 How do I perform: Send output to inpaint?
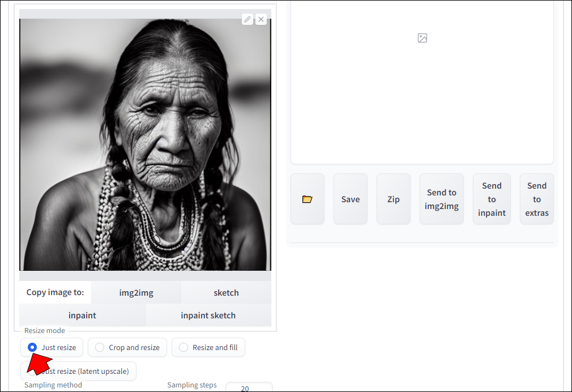pyautogui.click(x=492, y=199)
